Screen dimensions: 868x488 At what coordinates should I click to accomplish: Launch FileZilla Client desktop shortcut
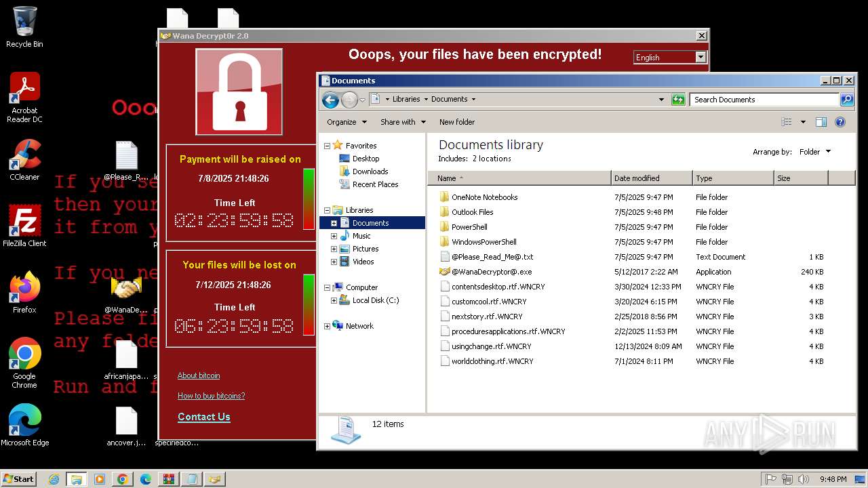tap(24, 226)
